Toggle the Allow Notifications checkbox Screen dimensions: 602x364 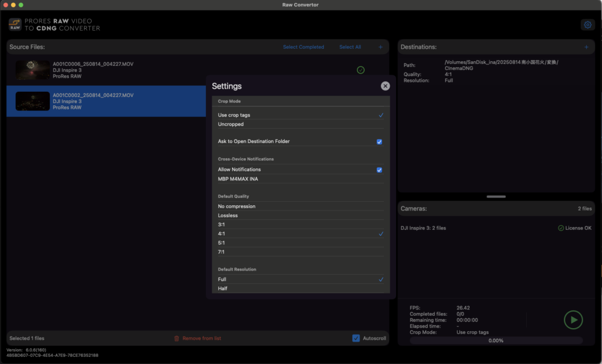click(x=379, y=170)
